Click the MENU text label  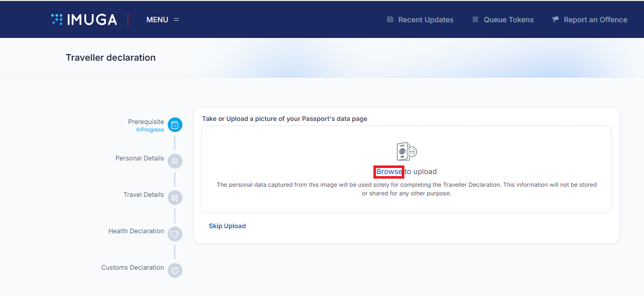point(157,20)
